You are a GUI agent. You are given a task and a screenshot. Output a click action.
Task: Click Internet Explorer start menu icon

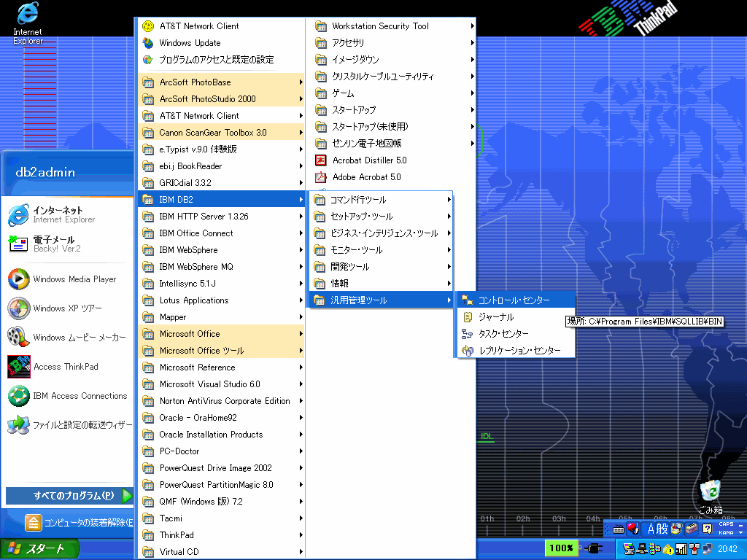coord(18,215)
